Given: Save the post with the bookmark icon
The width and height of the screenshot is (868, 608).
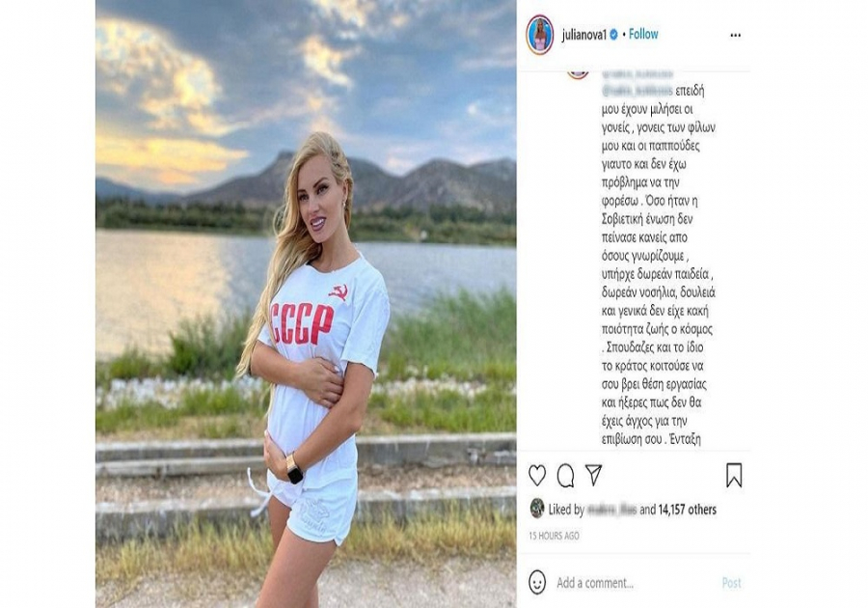Looking at the screenshot, I should pos(734,475).
